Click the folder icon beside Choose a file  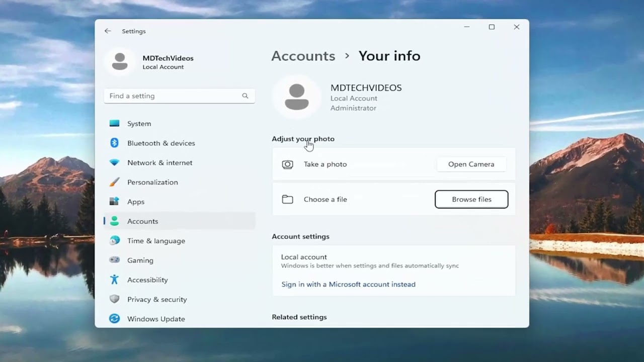point(287,199)
